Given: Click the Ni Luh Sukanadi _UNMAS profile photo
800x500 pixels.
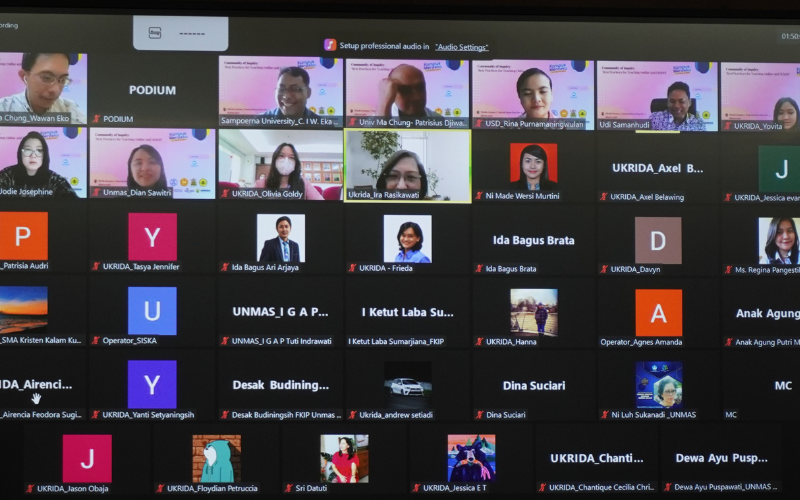Looking at the screenshot, I should 659,385.
